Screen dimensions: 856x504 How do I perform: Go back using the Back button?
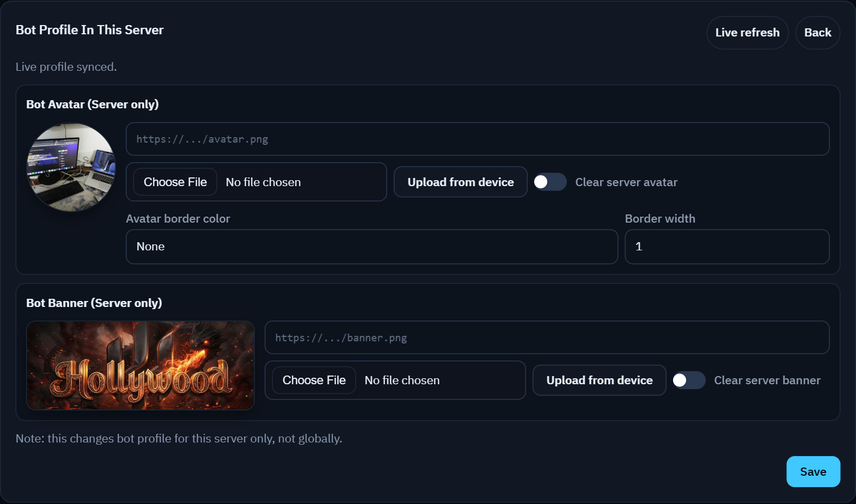[x=817, y=33]
